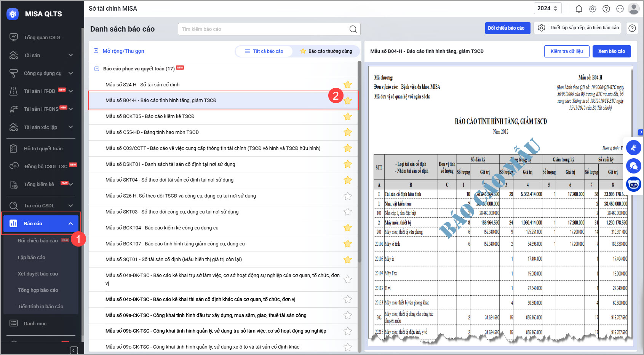
Task: Unfavorite the S24-H report star
Action: [347, 84]
